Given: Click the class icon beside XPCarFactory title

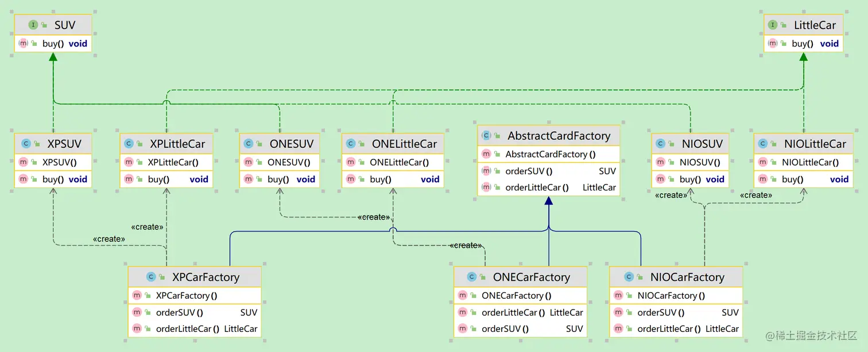Looking at the screenshot, I should 151,277.
